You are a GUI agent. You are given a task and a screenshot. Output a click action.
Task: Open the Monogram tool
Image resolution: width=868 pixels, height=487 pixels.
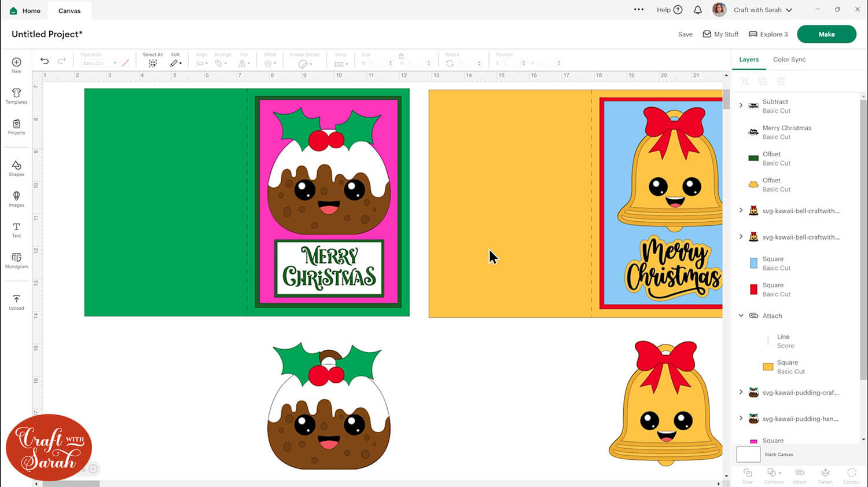click(x=16, y=261)
